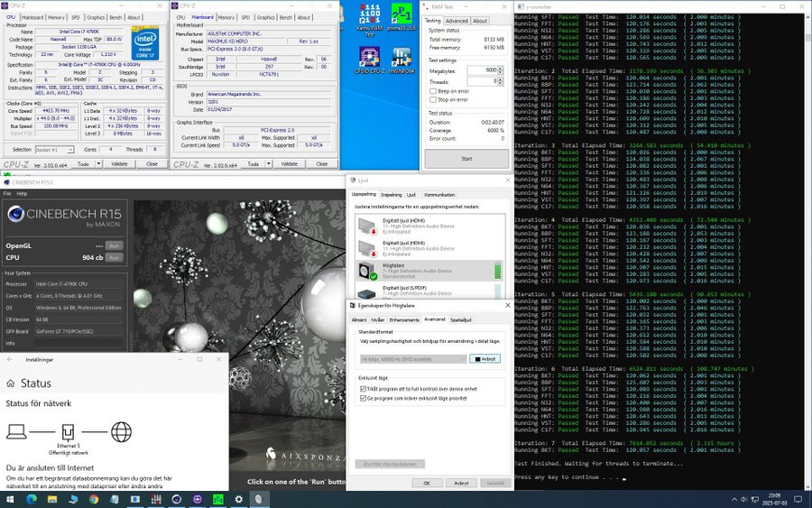Switch to the Inspelning tab in Ljud

(391, 194)
